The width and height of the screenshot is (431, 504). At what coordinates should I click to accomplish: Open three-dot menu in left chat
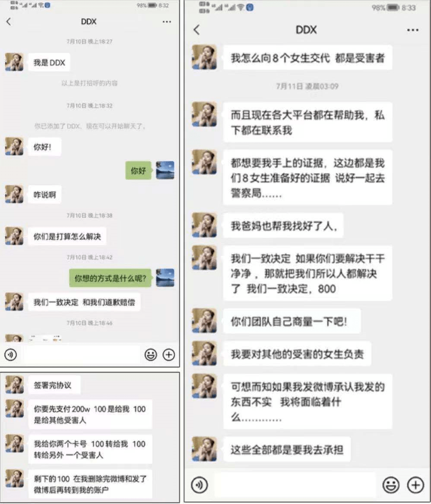click(167, 22)
